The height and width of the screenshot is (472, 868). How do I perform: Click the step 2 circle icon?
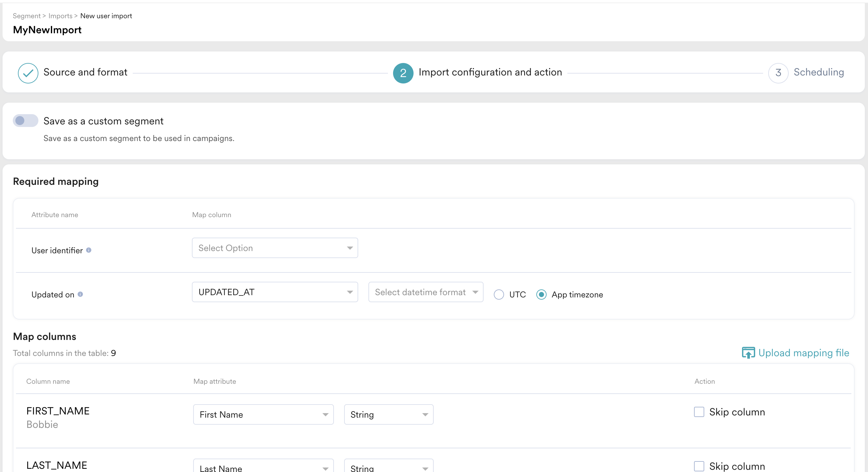(x=403, y=73)
